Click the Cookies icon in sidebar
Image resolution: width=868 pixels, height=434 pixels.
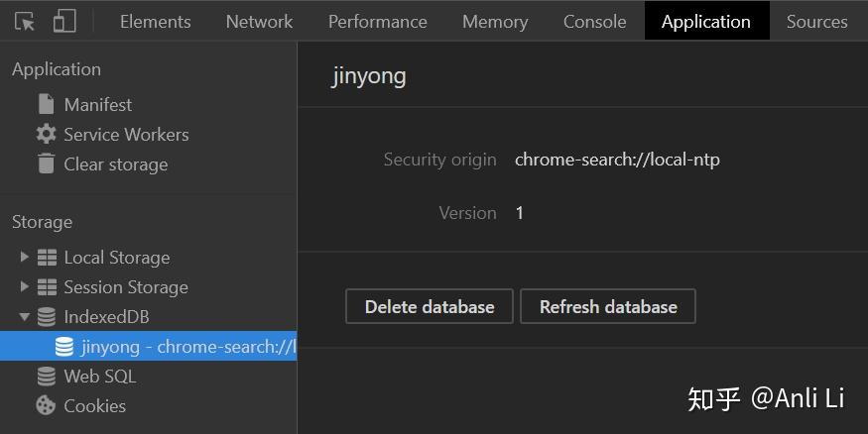click(x=46, y=405)
